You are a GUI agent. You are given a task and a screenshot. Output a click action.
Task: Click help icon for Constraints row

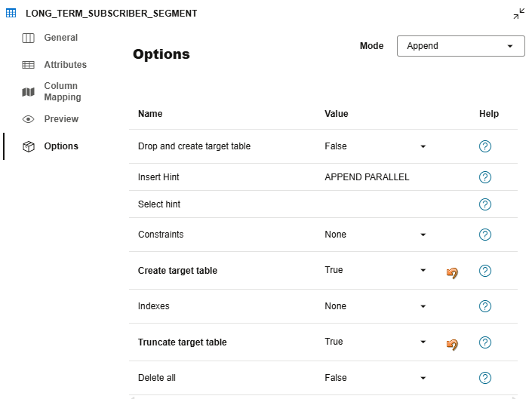coord(485,235)
